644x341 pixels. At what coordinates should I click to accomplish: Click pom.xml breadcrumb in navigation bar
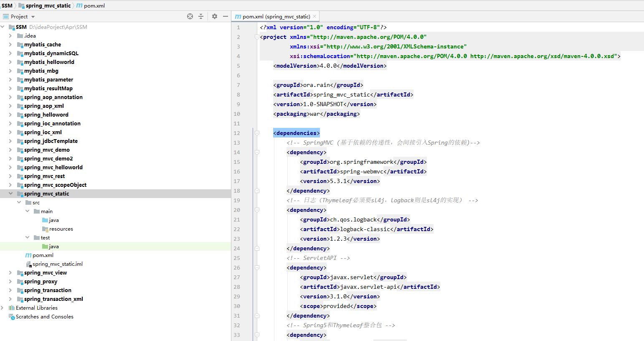(91, 5)
